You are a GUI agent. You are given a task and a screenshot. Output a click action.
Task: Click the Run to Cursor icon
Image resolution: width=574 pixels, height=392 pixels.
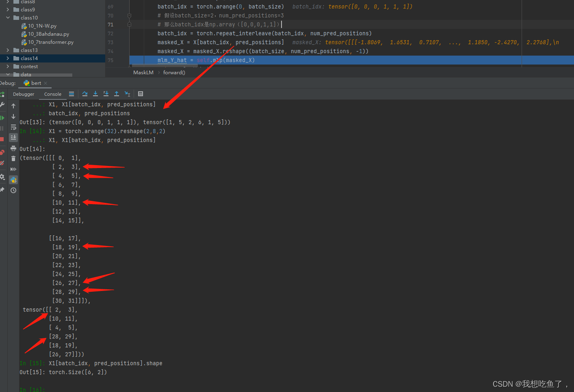tap(127, 94)
